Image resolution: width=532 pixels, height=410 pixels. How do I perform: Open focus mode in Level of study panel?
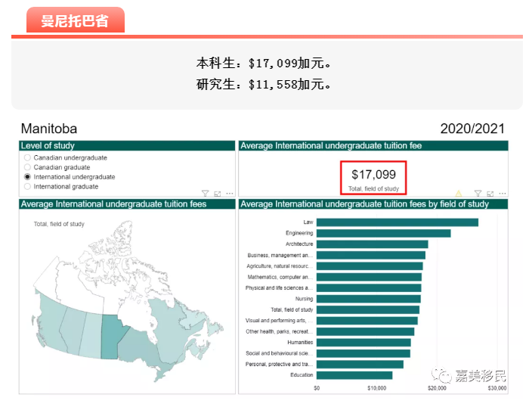pos(217,194)
